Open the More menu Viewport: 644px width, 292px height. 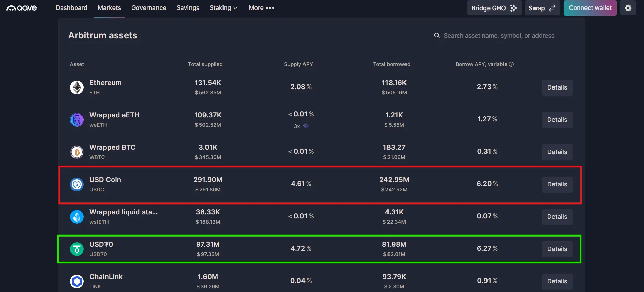[261, 8]
